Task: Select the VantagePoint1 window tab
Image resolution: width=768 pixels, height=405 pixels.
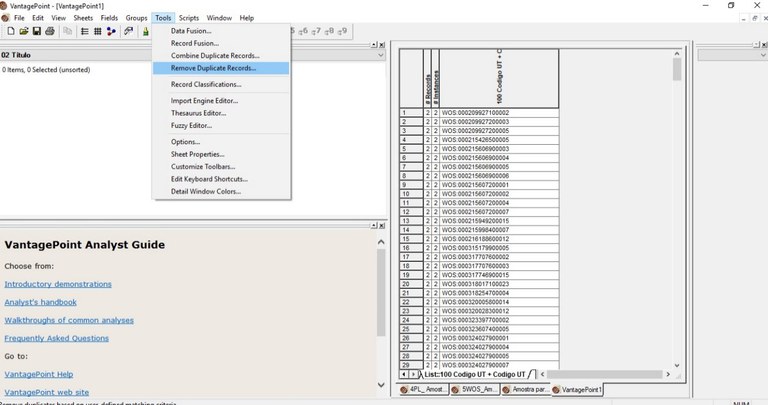Action: (577, 390)
